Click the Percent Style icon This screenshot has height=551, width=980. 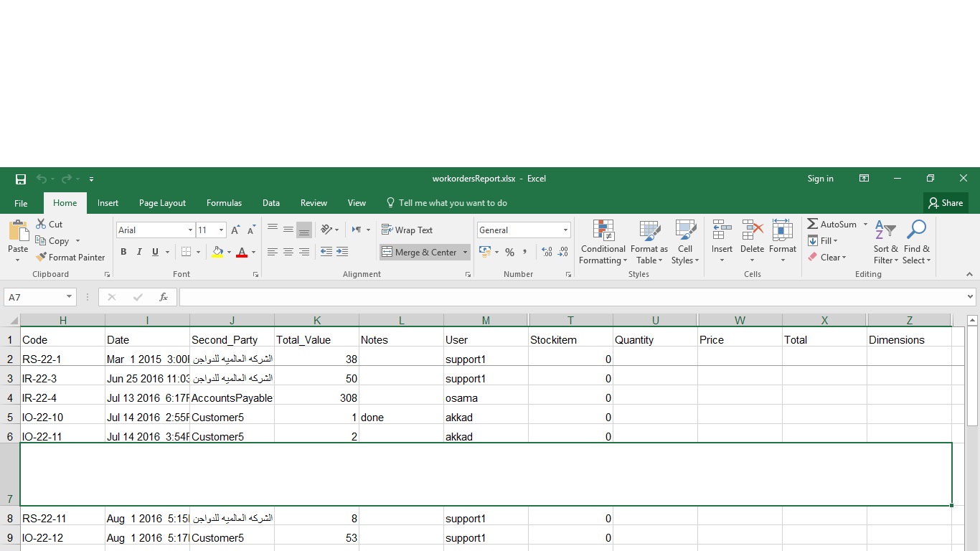pos(509,253)
